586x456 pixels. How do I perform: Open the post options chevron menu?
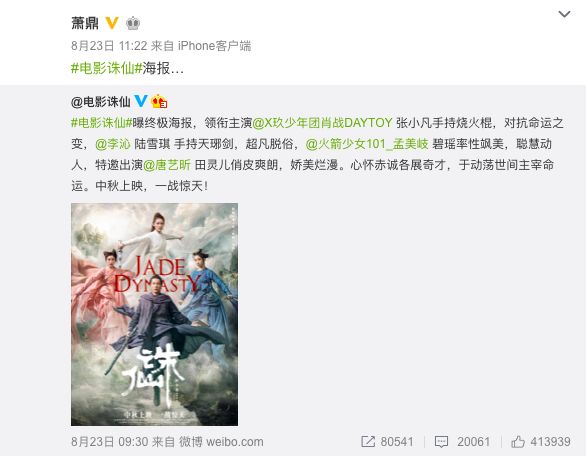click(x=564, y=14)
